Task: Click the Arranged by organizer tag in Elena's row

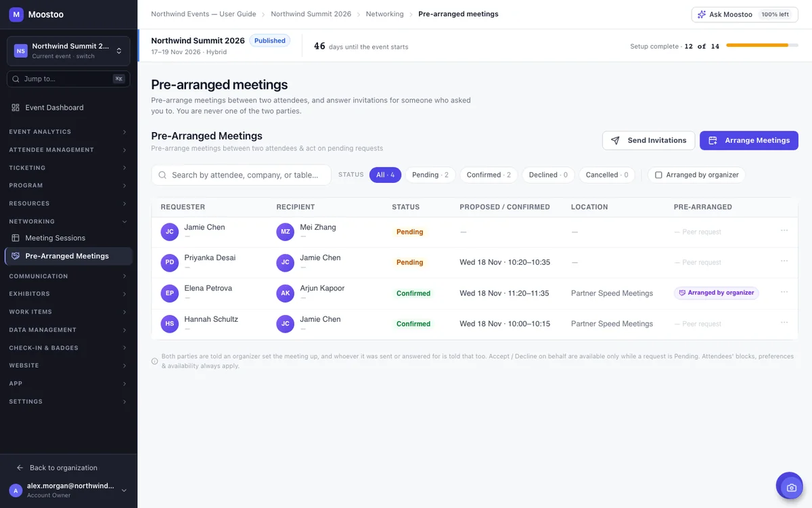Action: [x=717, y=293]
